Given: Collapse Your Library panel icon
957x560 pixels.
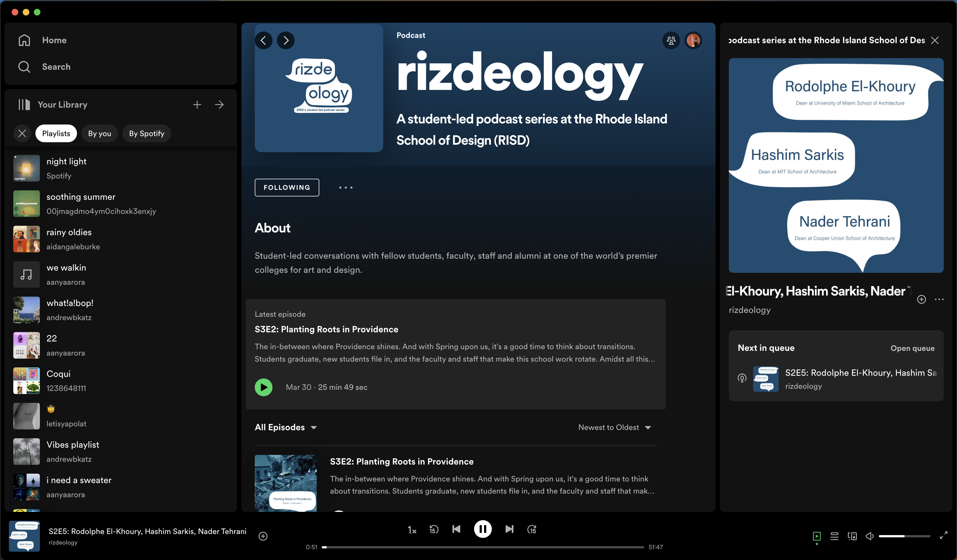Looking at the screenshot, I should coord(24,105).
